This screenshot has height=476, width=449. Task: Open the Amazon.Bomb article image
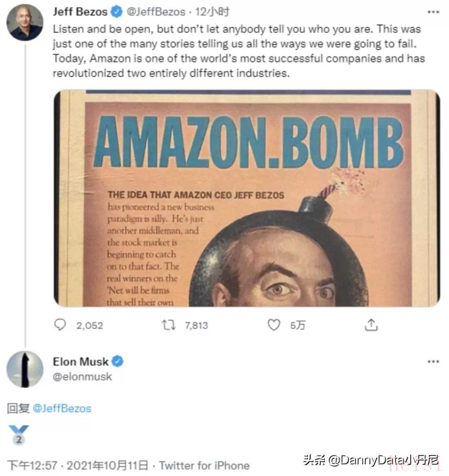coord(247,198)
